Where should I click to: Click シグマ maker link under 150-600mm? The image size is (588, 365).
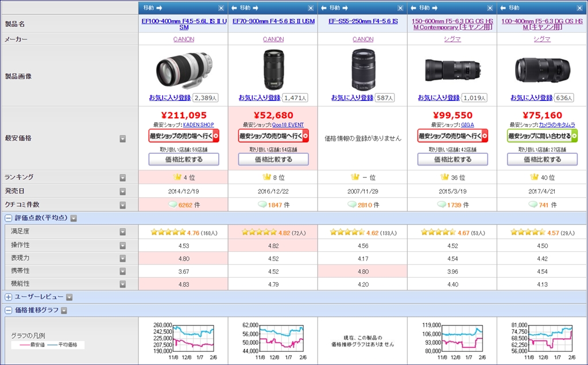[452, 39]
